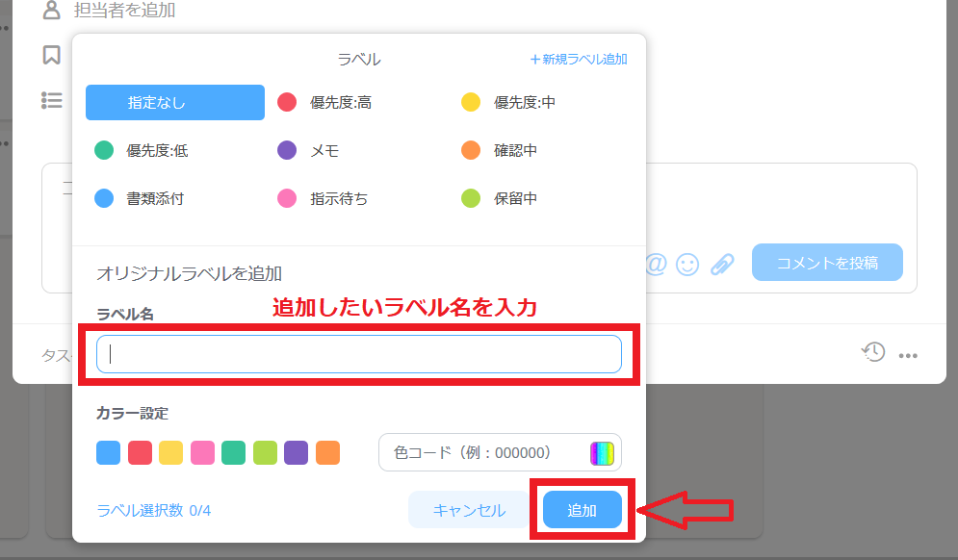Choose the 優先度:高 label
Viewport: 958px width, 560px height.
339,102
